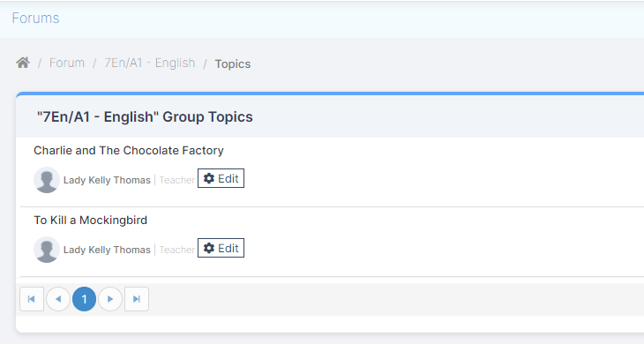Open Charlie and The Chocolate Factory topic
This screenshot has height=344, width=644.
[129, 151]
